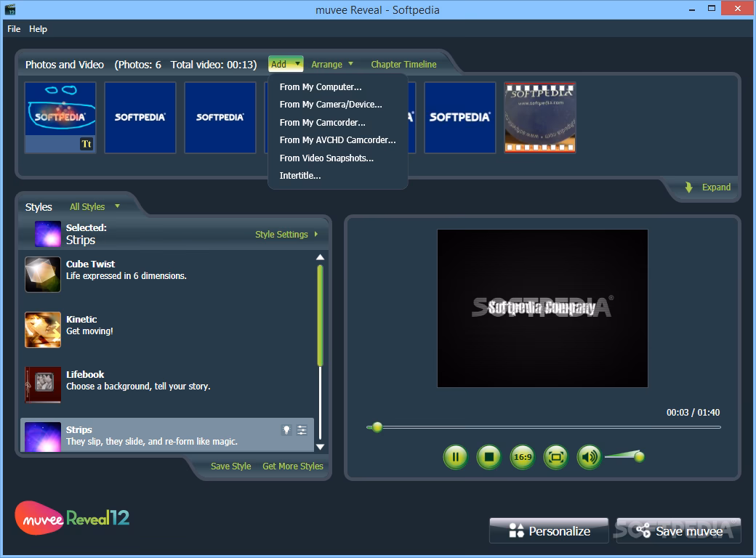Switch preview to full screen
Viewport: 756px width, 558px height.
[556, 456]
